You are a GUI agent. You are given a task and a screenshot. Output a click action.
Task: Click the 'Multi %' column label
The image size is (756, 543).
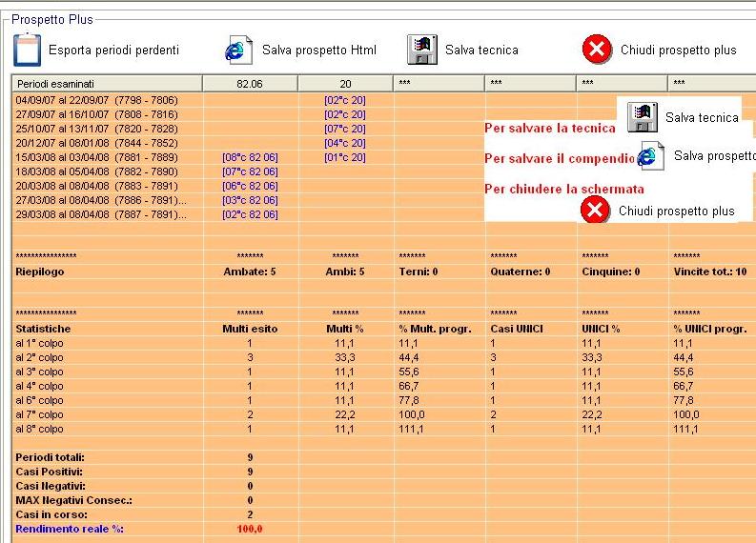[x=345, y=329]
